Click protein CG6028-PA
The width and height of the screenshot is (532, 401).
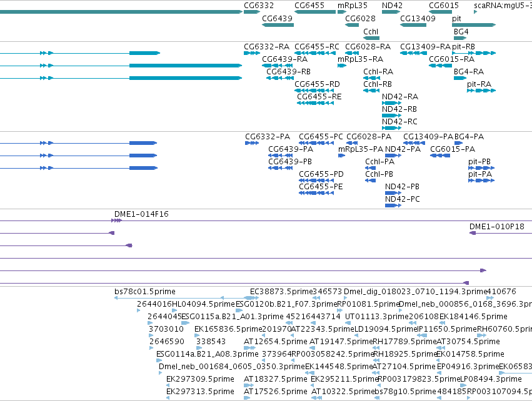click(x=368, y=137)
